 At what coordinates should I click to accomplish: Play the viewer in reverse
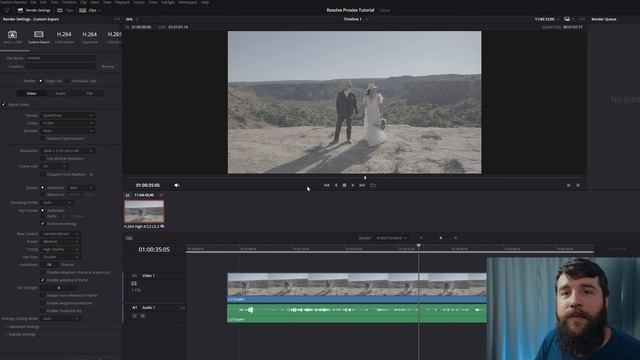point(336,185)
